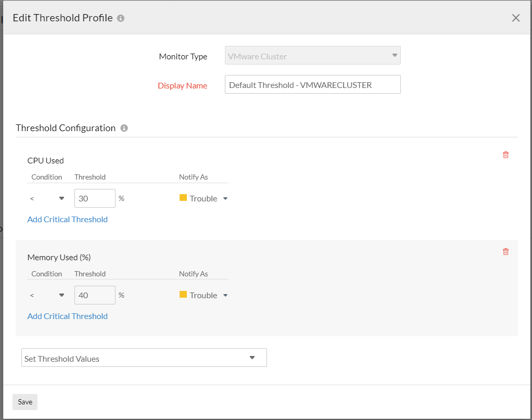Screen dimensions: 532x420
Task: Add Critical Threshold for CPU Used
Action: 67,219
